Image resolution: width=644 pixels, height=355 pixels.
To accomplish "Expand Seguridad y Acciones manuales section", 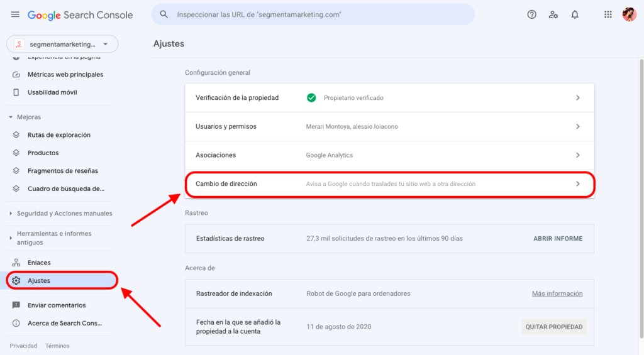I will [x=11, y=214].
